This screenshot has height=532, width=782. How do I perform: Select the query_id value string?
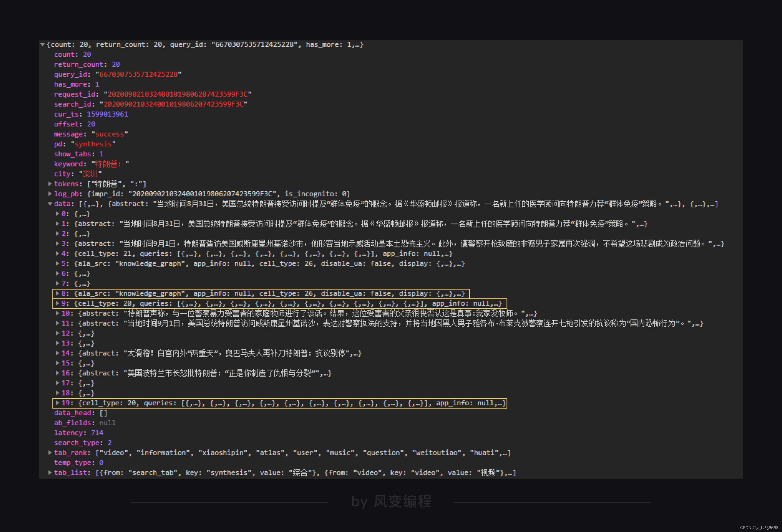pyautogui.click(x=138, y=74)
